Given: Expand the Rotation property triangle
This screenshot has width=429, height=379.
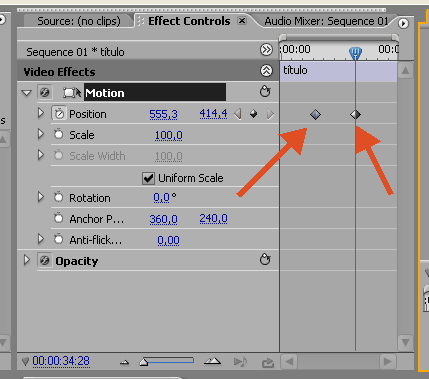Looking at the screenshot, I should coord(41,197).
